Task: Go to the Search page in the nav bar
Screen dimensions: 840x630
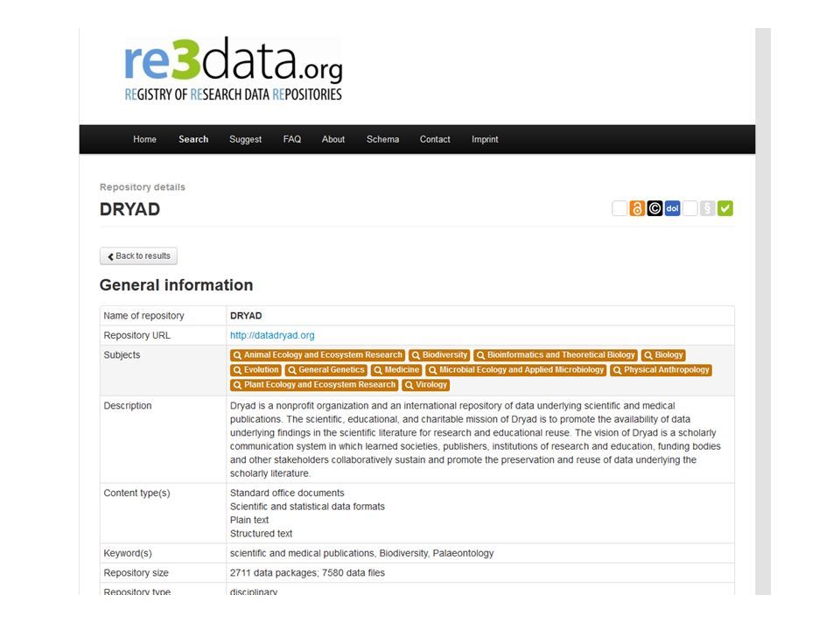Action: (193, 139)
